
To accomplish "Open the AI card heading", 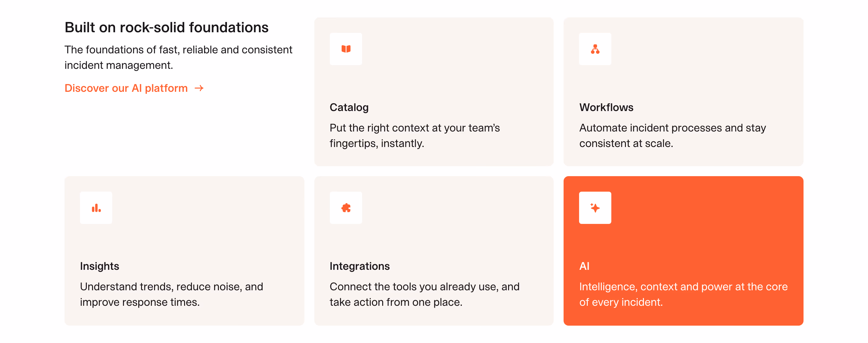I will (x=584, y=266).
